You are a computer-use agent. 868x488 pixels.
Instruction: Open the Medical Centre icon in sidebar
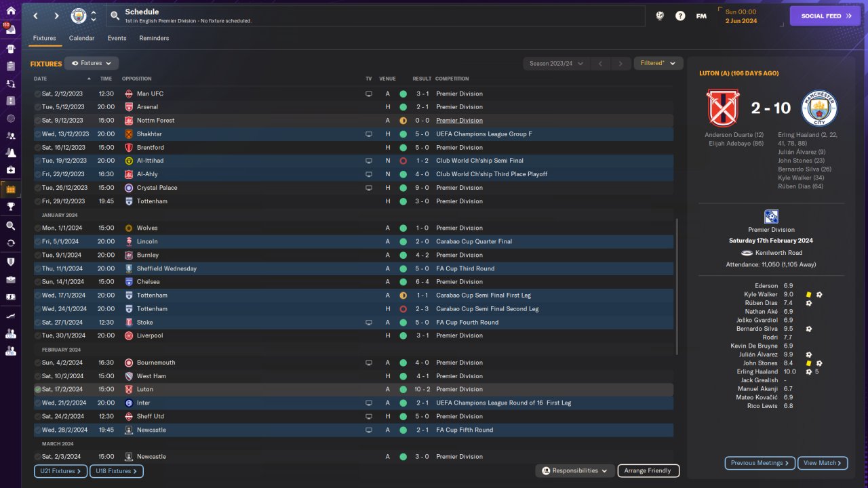10,170
